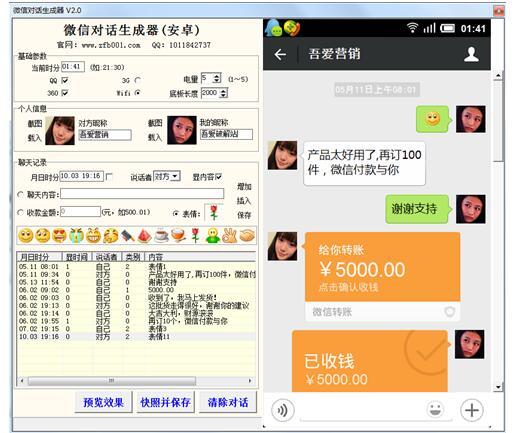
Task: Pick the kitchen knife emoticon
Action: [x=128, y=236]
